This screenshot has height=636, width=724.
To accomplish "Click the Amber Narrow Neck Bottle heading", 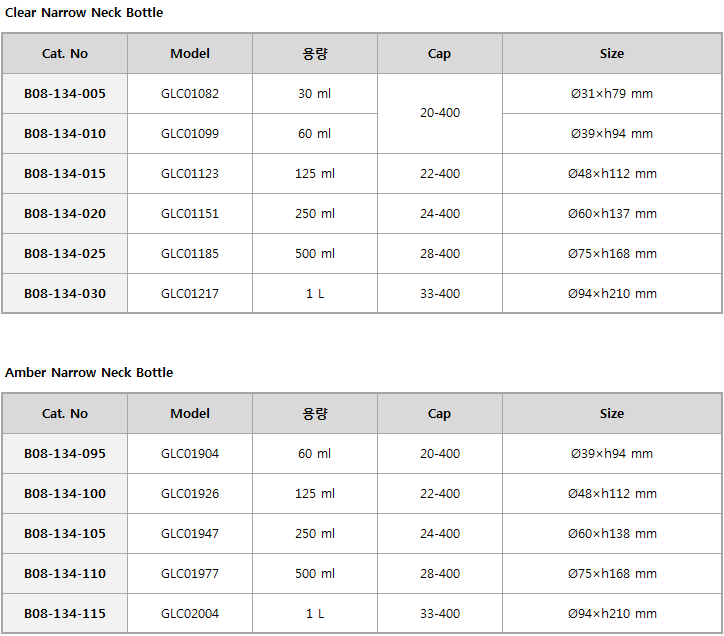I will click(89, 372).
